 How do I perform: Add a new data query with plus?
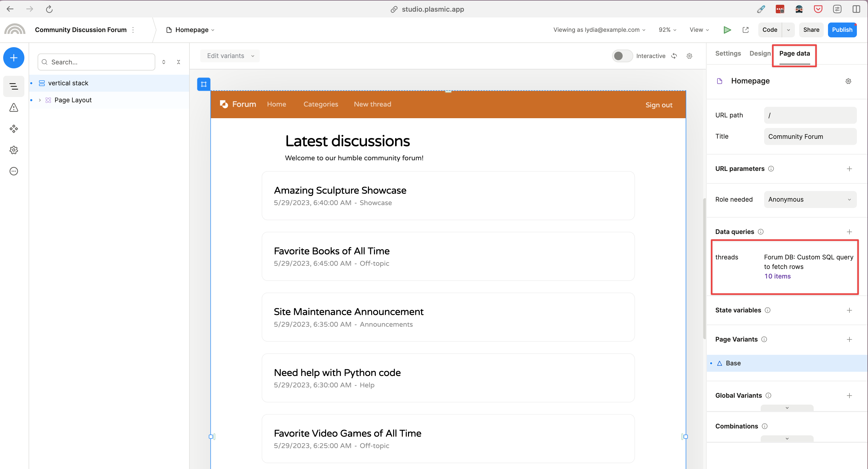click(849, 232)
